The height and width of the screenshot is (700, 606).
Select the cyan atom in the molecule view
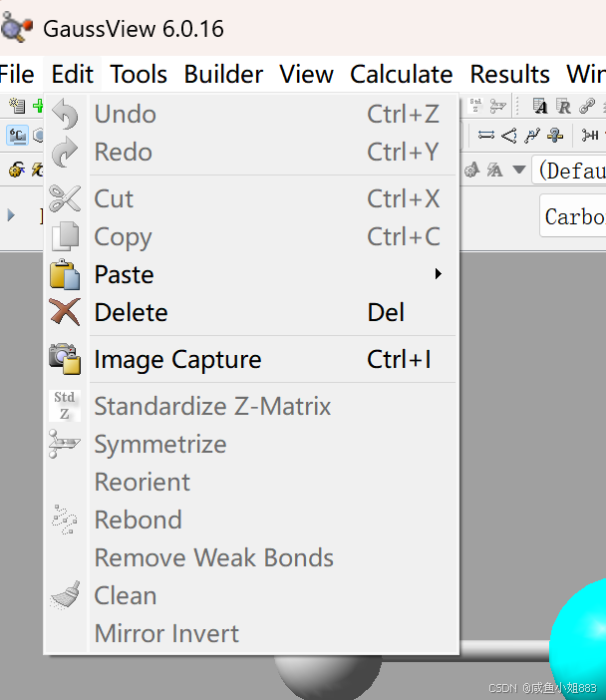coord(578,638)
